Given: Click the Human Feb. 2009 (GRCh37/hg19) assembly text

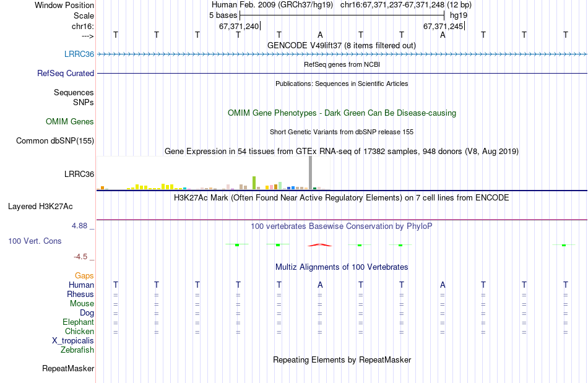Looking at the screenshot, I should coord(272,5).
